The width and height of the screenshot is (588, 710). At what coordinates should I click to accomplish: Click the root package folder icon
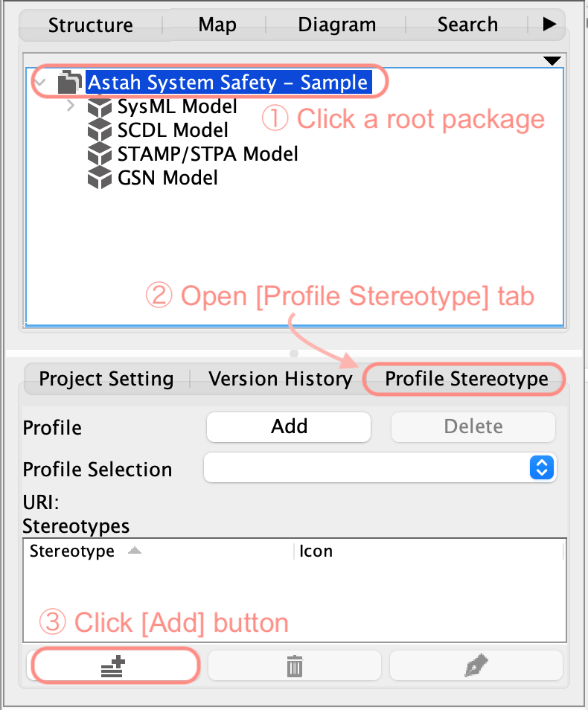pyautogui.click(x=70, y=82)
